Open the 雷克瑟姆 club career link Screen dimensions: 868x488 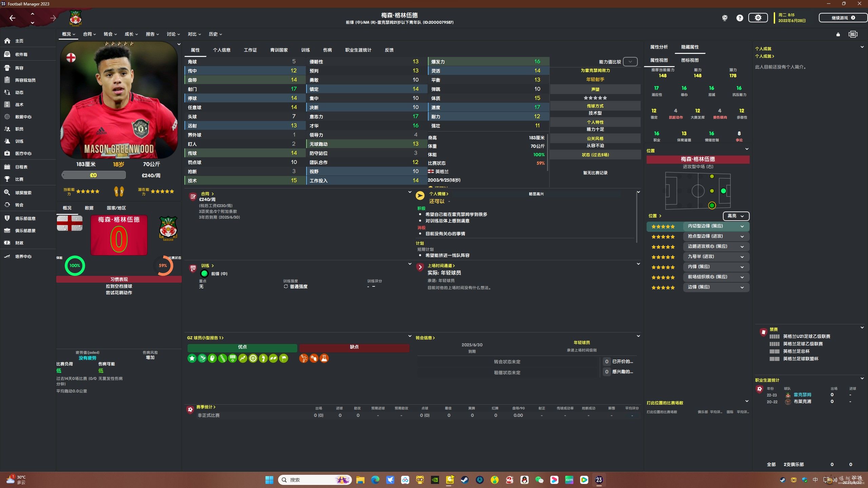[802, 394]
